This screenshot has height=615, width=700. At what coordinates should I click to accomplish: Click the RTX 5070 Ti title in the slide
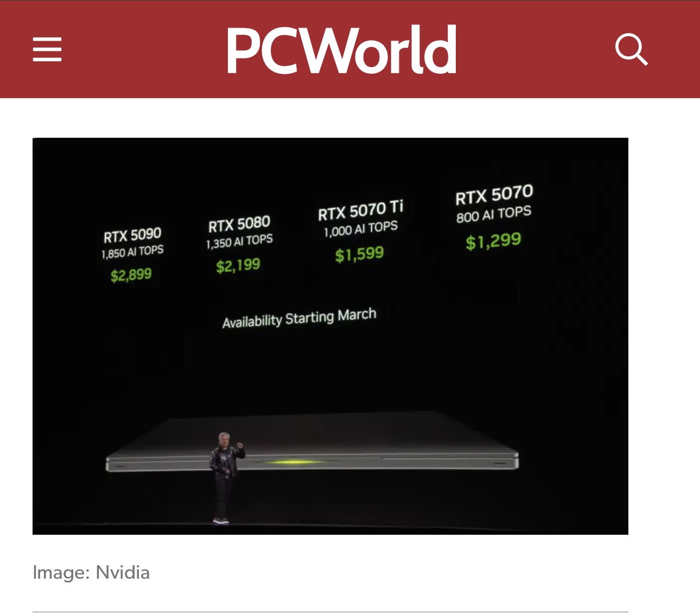[361, 210]
